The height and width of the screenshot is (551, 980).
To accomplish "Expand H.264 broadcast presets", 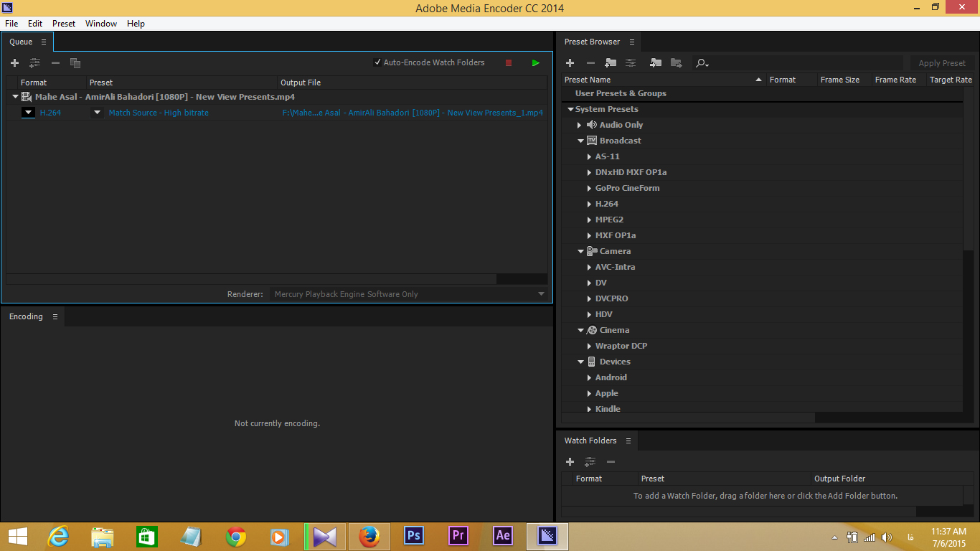I will (x=590, y=204).
